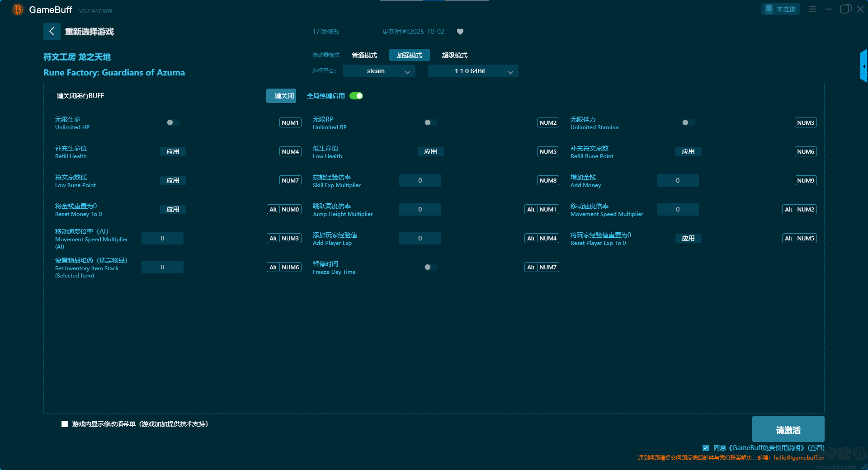Open the hamburger menu in title bar
Viewport: 868px width, 470px height.
pyautogui.click(x=812, y=9)
